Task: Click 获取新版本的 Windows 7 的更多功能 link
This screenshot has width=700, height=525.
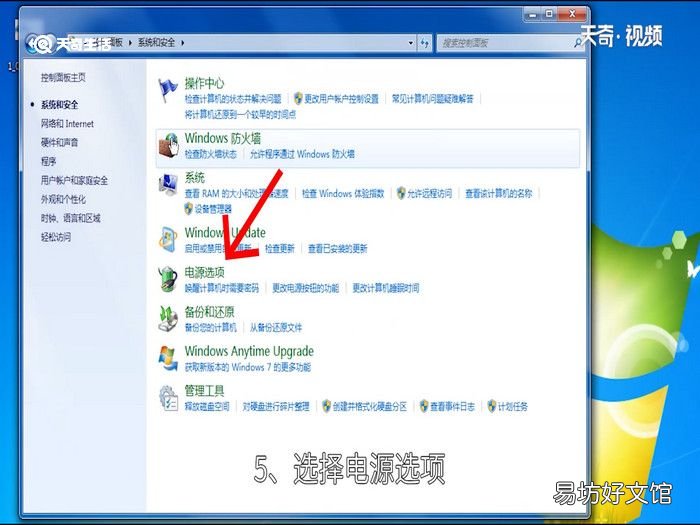Action: pyautogui.click(x=248, y=367)
